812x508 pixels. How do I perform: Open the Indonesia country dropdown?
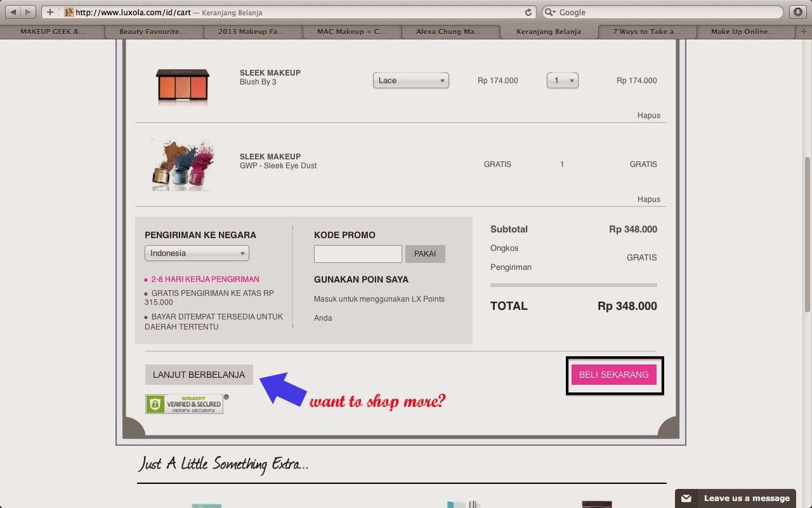[x=197, y=253]
